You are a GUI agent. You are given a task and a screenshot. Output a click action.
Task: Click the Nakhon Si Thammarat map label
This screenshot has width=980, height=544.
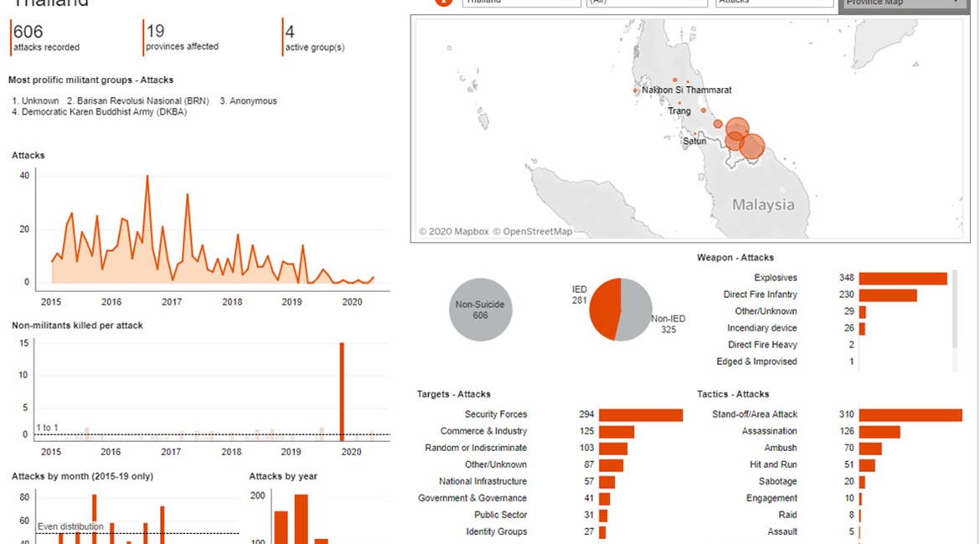[x=686, y=90]
